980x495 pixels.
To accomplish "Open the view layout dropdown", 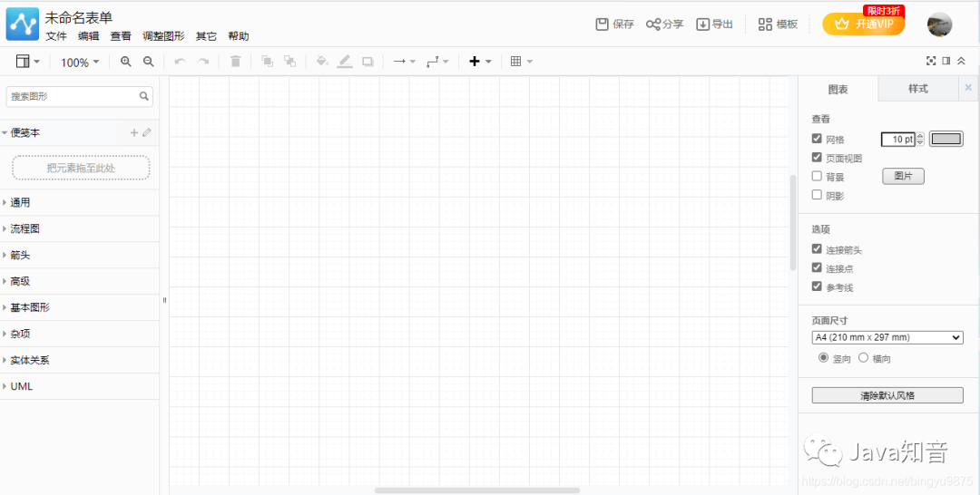I will pos(28,61).
